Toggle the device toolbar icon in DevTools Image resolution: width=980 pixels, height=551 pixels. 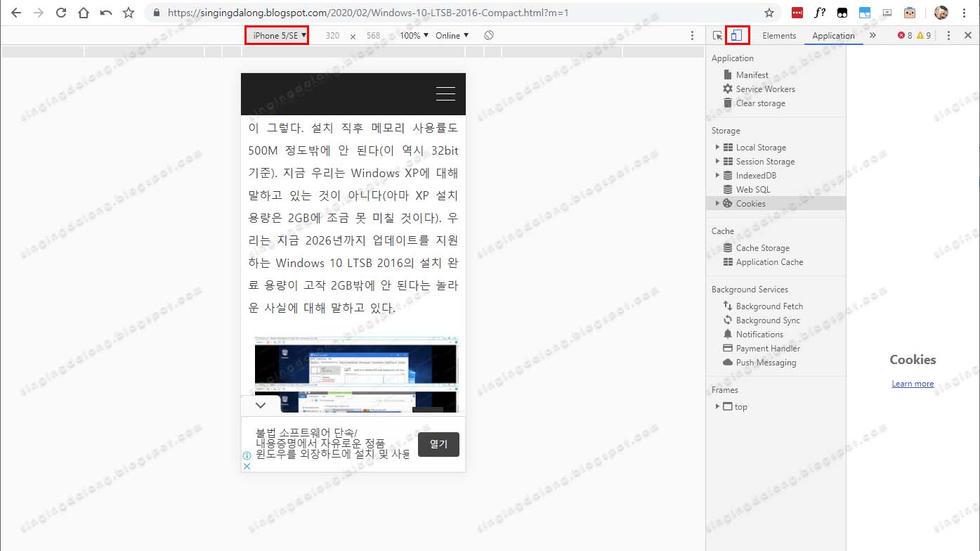(x=737, y=35)
